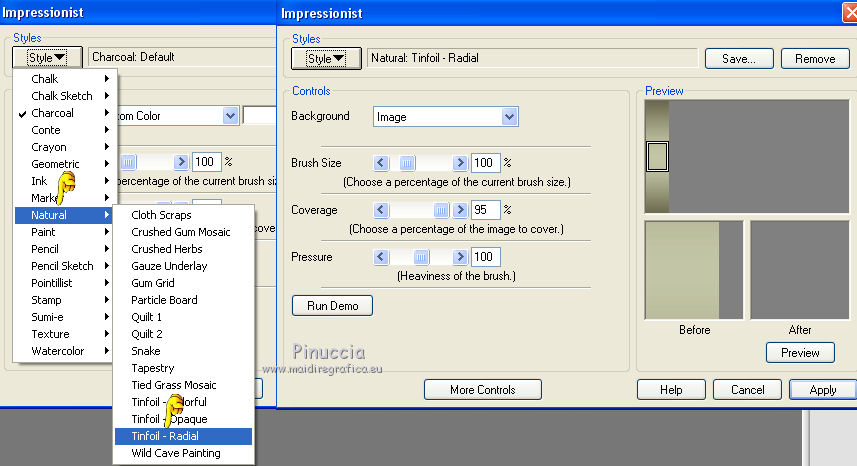Increase Brush Size with right arrow
857x466 pixels.
pyautogui.click(x=460, y=163)
